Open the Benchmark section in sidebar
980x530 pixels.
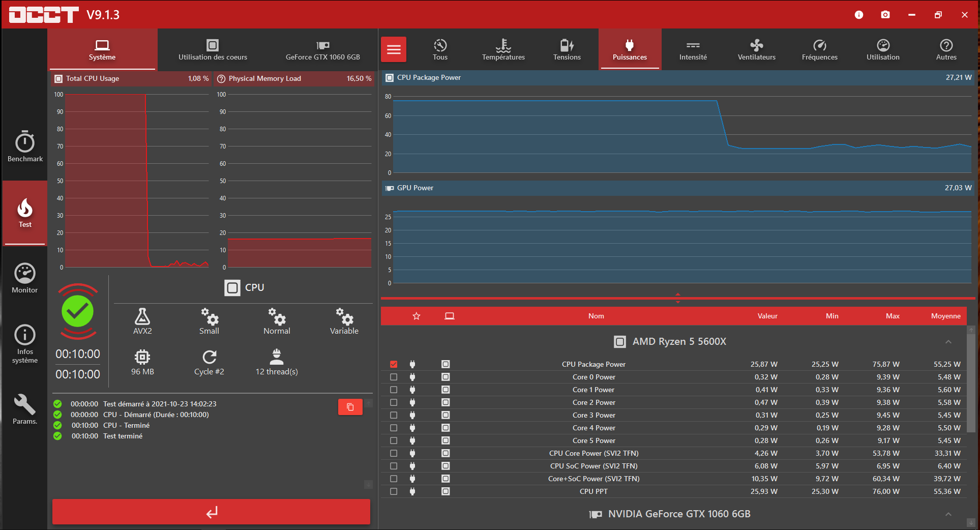(x=25, y=146)
